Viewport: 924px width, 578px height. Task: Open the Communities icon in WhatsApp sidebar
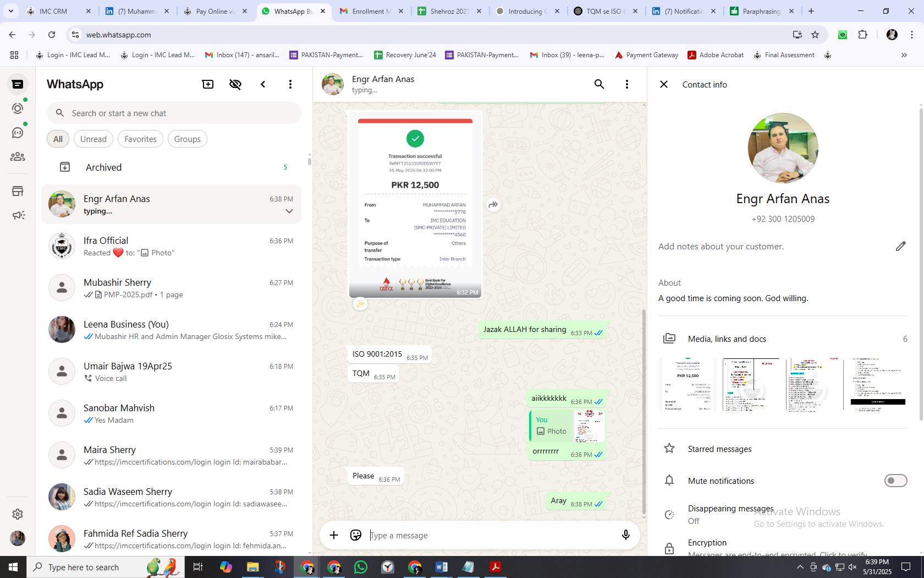(x=18, y=157)
